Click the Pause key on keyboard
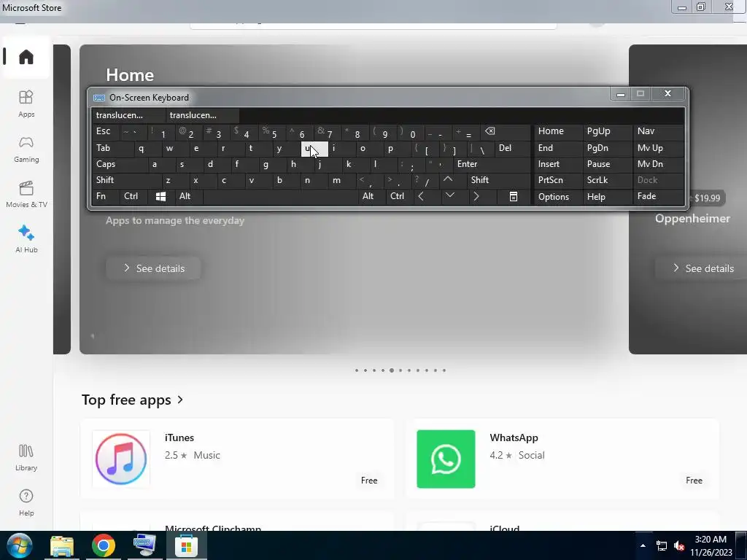Image resolution: width=747 pixels, height=560 pixels. 606,164
